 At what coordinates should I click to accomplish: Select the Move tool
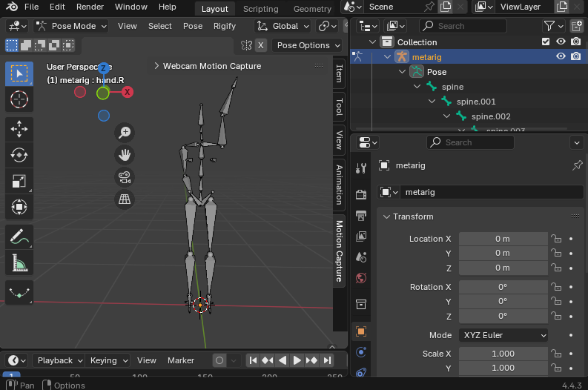pyautogui.click(x=19, y=128)
